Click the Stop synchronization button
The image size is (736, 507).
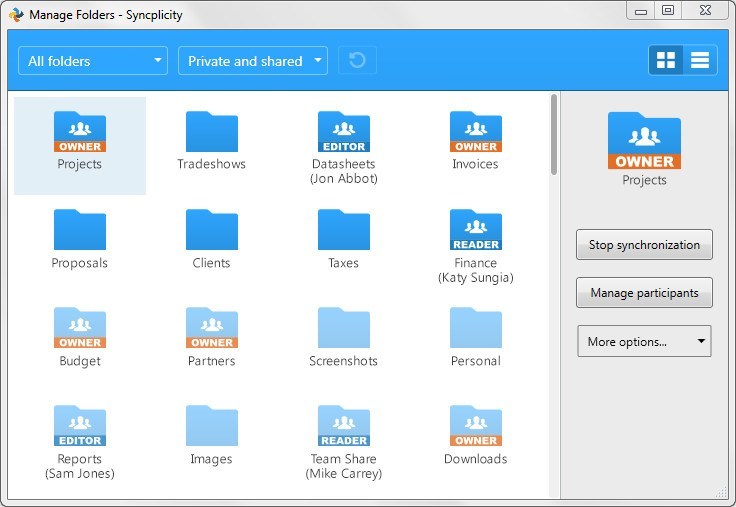point(644,245)
